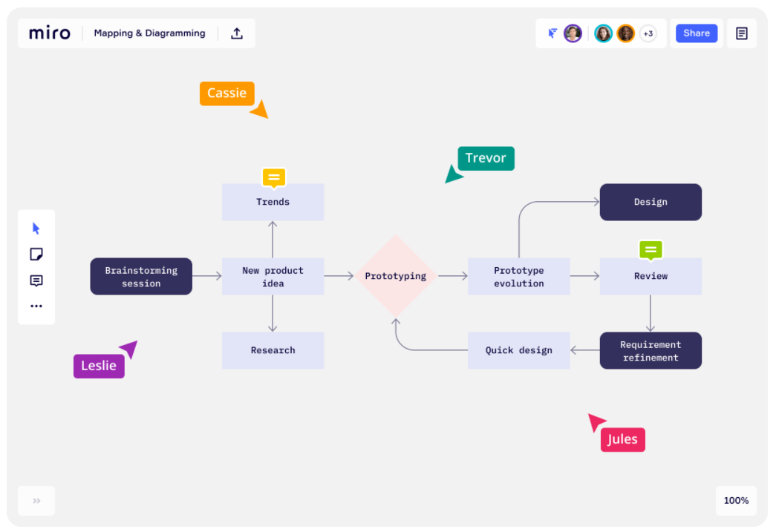This screenshot has width=776, height=532.
Task: Select the Requirement refinement node
Action: tap(651, 350)
